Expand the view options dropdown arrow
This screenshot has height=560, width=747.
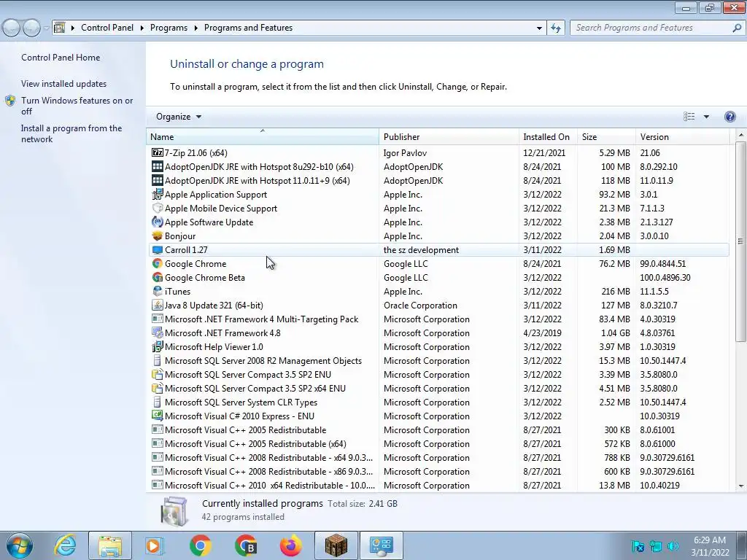point(706,117)
